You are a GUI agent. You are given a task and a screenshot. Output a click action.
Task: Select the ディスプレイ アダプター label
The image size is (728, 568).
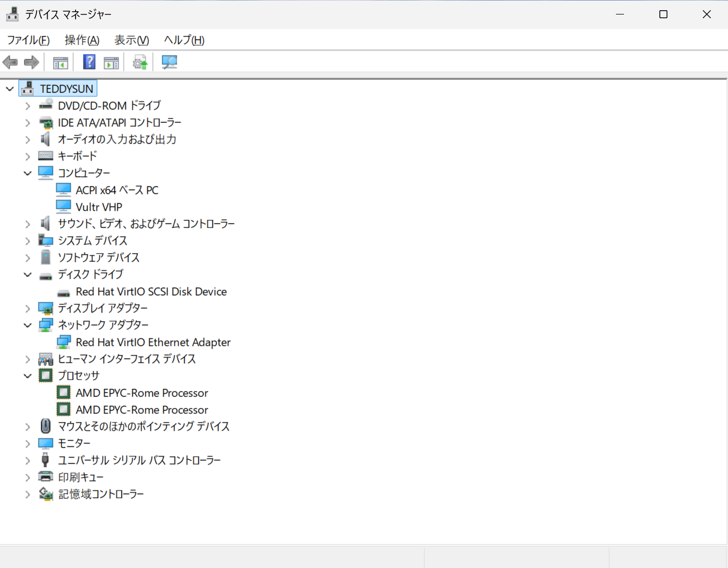click(x=103, y=308)
